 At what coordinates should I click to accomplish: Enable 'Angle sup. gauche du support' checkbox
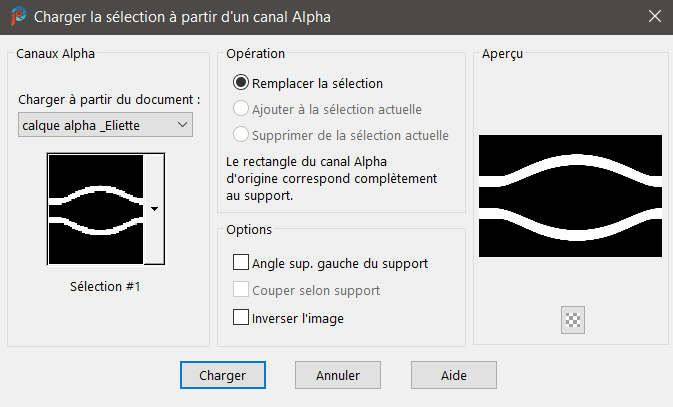pyautogui.click(x=240, y=264)
